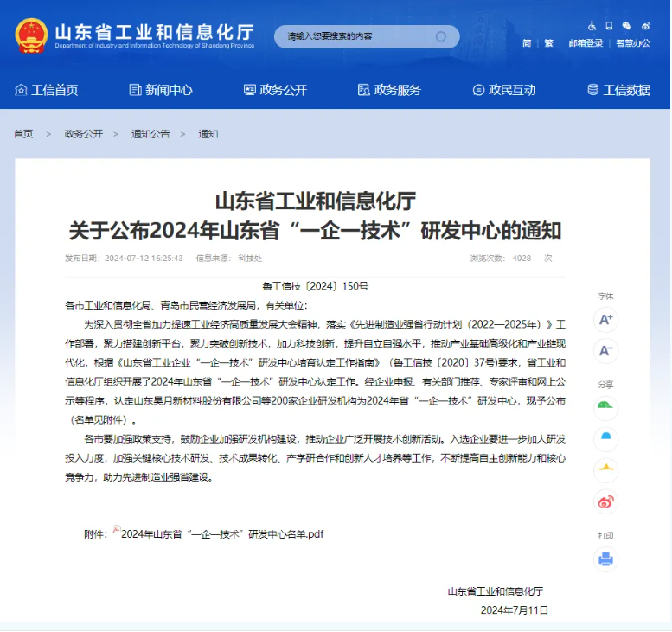
Task: Open the mobile version phone icon
Action: 609,26
